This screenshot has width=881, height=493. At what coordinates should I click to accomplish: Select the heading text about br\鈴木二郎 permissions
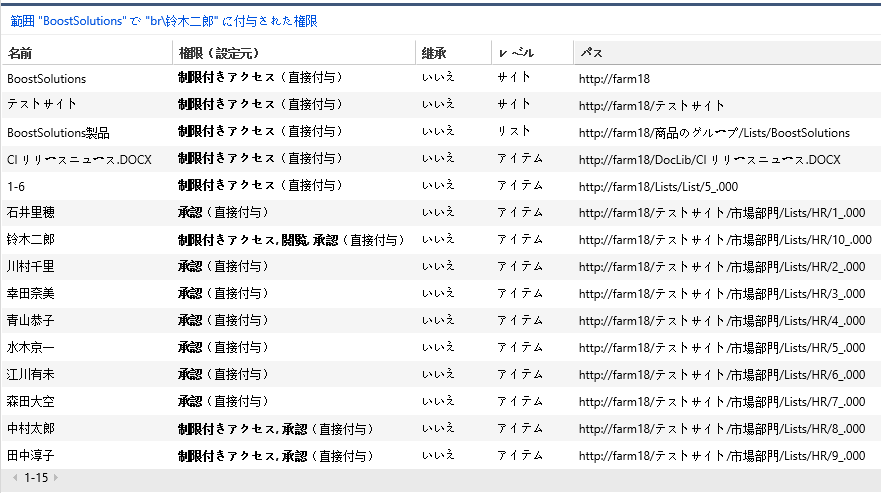click(x=164, y=21)
